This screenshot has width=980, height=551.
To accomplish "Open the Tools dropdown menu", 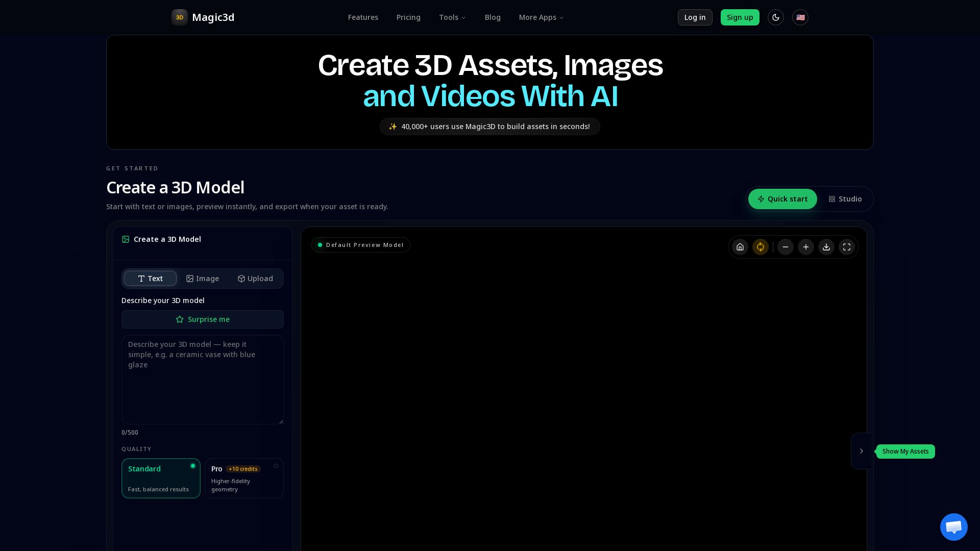I will 452,17.
